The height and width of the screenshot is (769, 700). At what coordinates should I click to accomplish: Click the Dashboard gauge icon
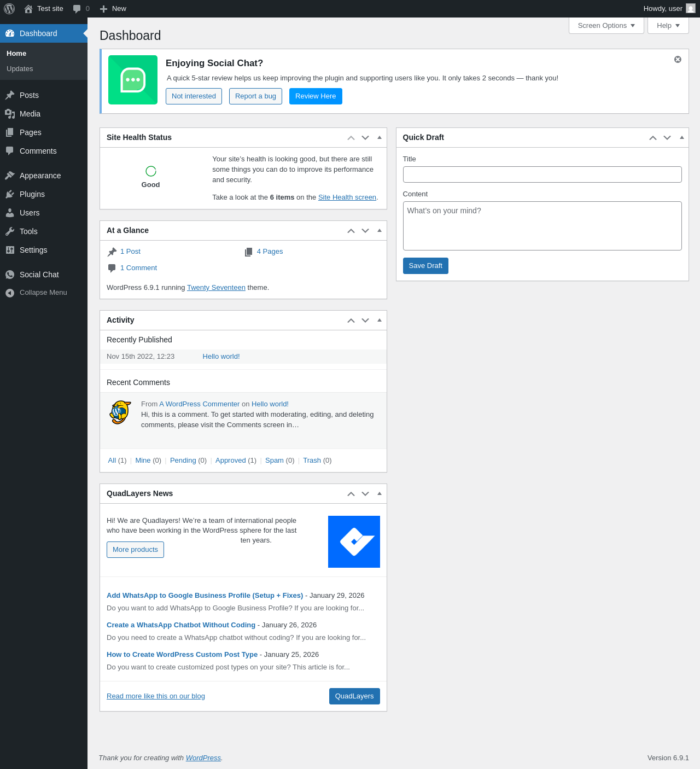tap(10, 33)
